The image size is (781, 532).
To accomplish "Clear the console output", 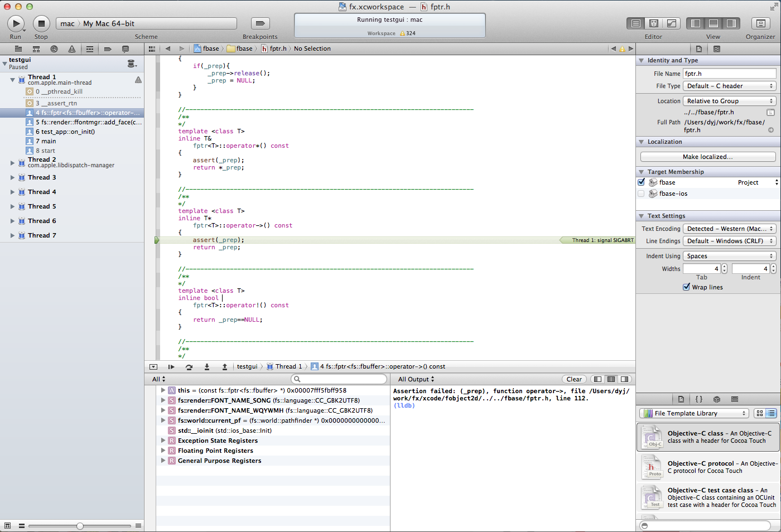I will coord(574,379).
